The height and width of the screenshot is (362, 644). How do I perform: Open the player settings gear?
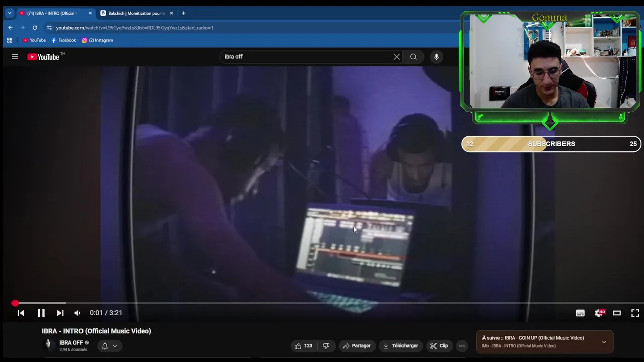click(599, 313)
